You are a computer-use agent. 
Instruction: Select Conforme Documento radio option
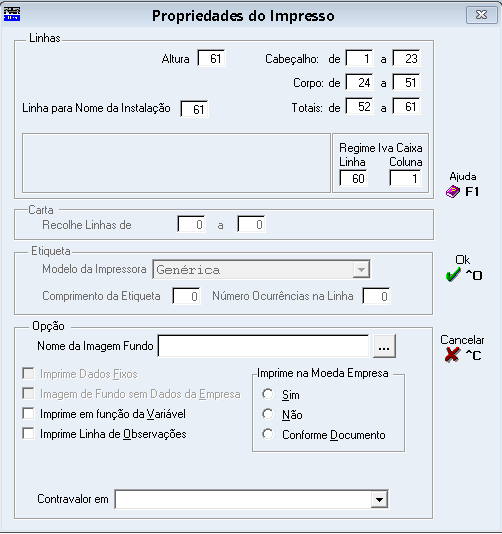[268, 434]
